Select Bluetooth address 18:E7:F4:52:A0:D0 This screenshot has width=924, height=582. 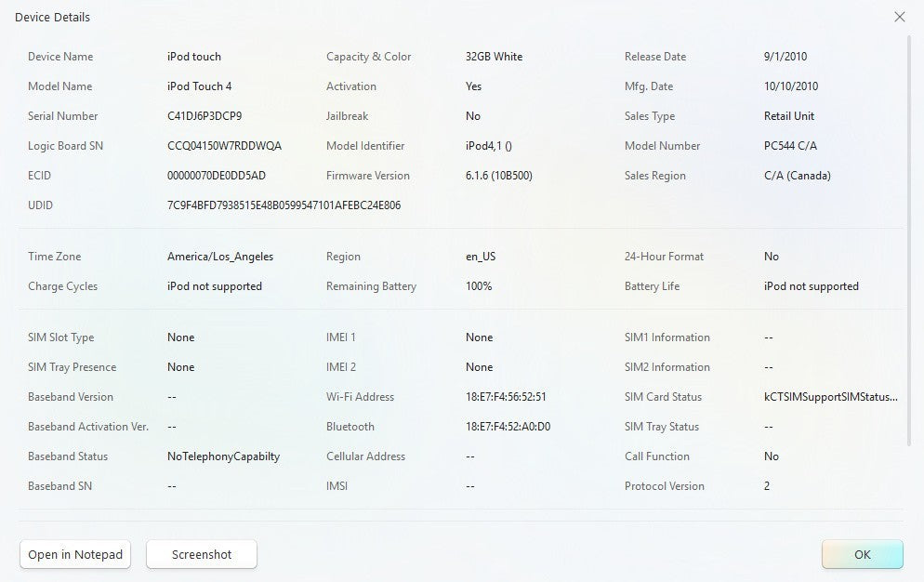click(x=508, y=427)
